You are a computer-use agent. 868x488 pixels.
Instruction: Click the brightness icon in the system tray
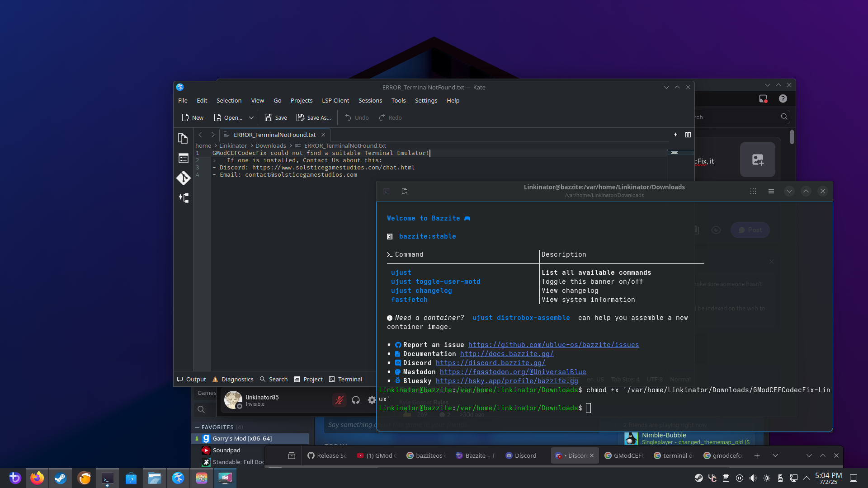pos(766,478)
